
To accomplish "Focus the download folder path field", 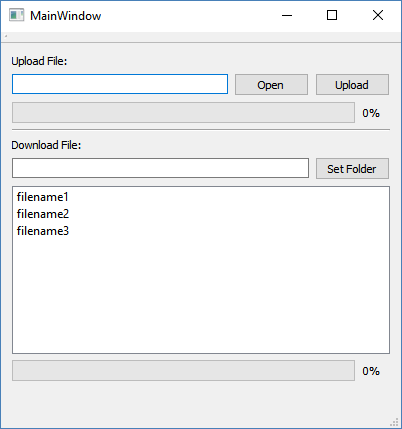I will (x=160, y=168).
